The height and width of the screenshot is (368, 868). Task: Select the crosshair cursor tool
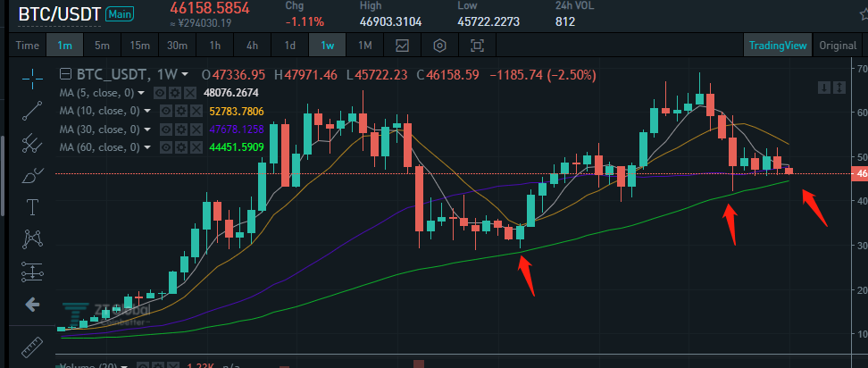click(32, 79)
